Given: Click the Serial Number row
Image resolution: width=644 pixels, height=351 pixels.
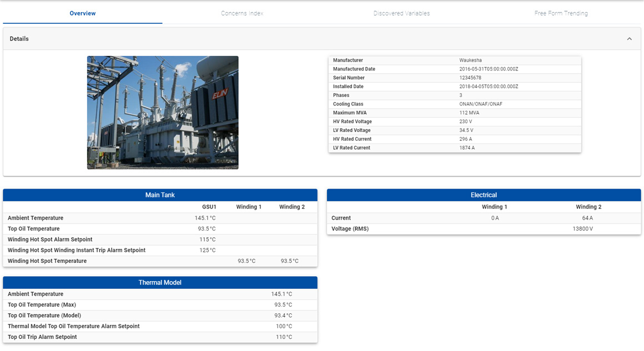Looking at the screenshot, I should pyautogui.click(x=455, y=78).
